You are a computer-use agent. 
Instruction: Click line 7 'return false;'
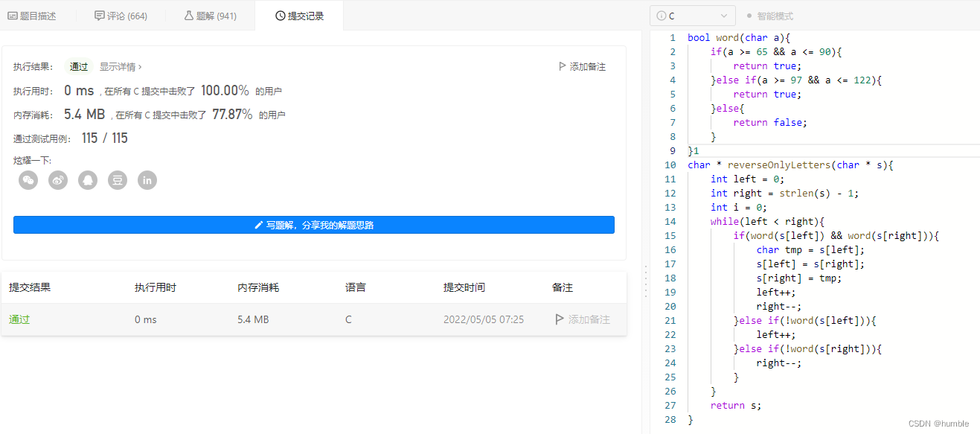pos(770,122)
